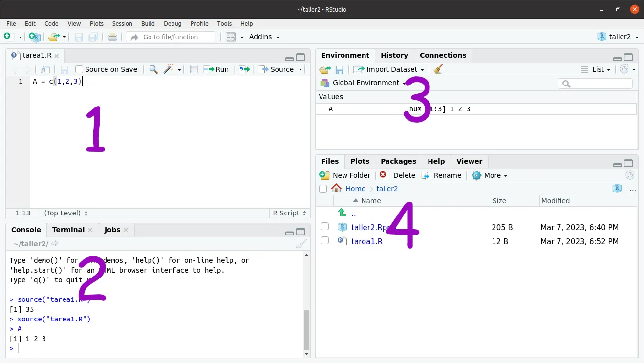Maximize the source editor pane
644x363 pixels.
pyautogui.click(x=301, y=57)
